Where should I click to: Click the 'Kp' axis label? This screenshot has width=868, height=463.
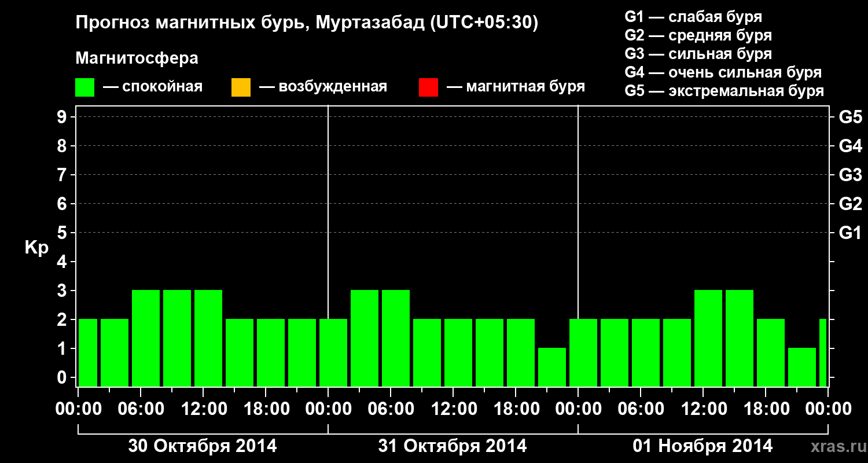(x=36, y=248)
